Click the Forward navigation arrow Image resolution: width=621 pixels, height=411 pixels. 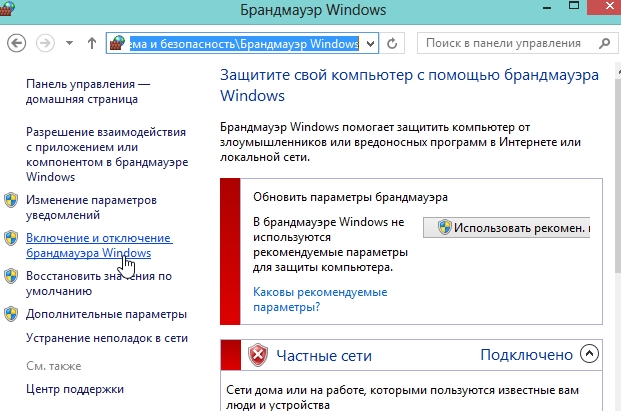[x=45, y=43]
